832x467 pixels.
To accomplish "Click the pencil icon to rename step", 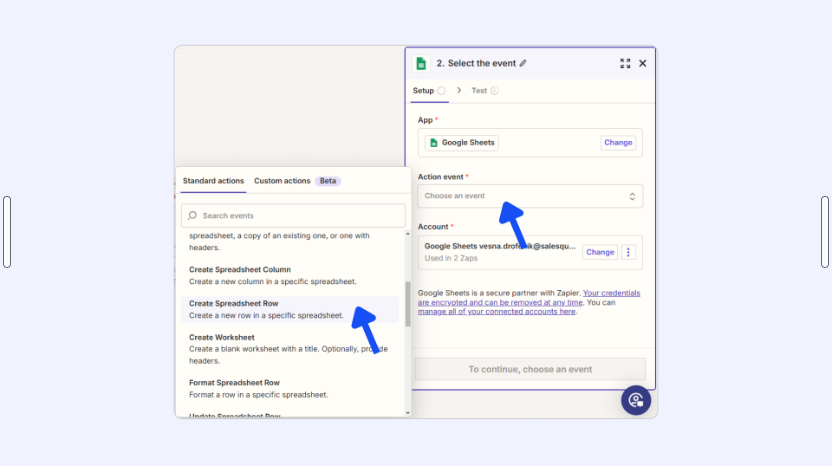I will pos(523,63).
